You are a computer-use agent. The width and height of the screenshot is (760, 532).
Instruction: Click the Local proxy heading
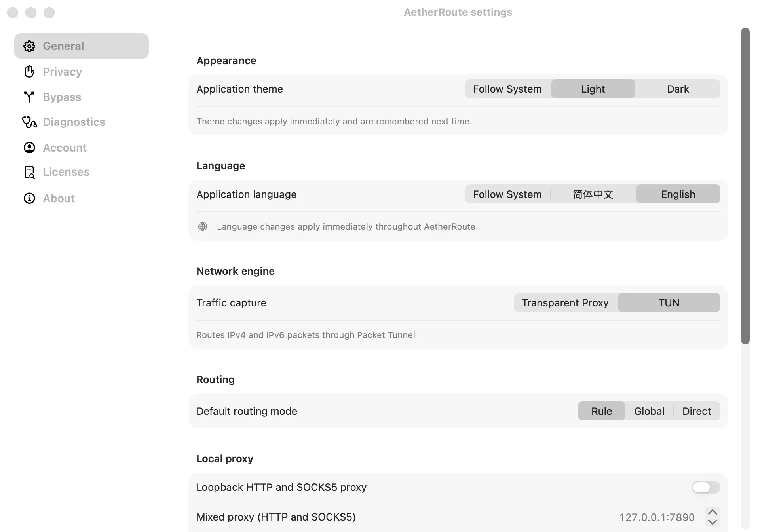click(225, 459)
